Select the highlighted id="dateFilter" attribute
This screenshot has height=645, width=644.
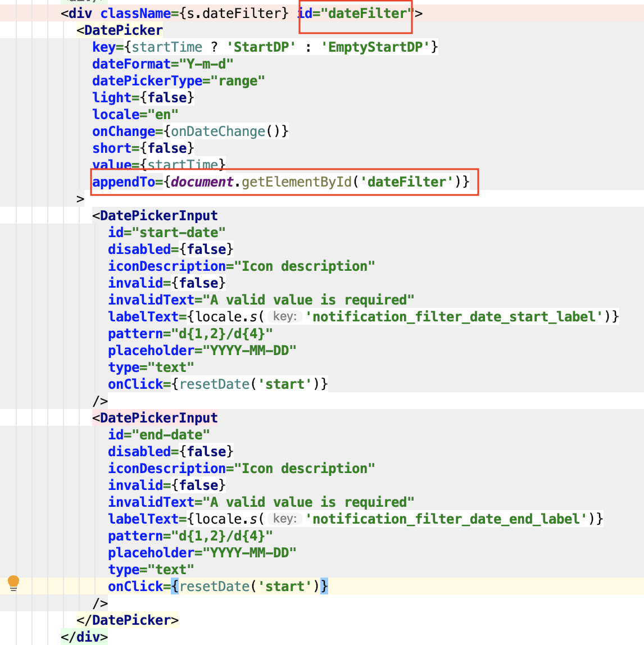click(x=355, y=12)
